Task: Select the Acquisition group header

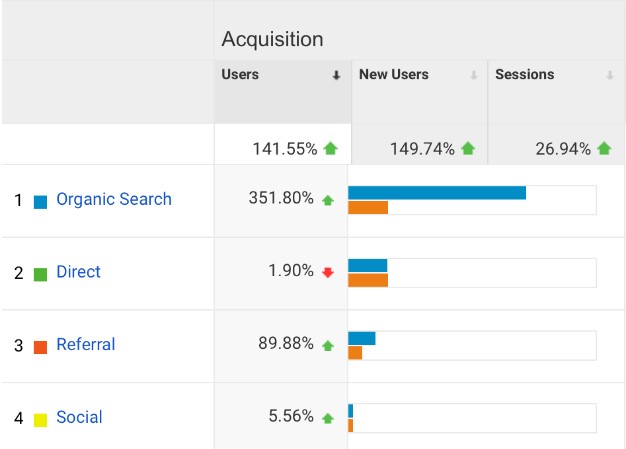Action: (272, 40)
